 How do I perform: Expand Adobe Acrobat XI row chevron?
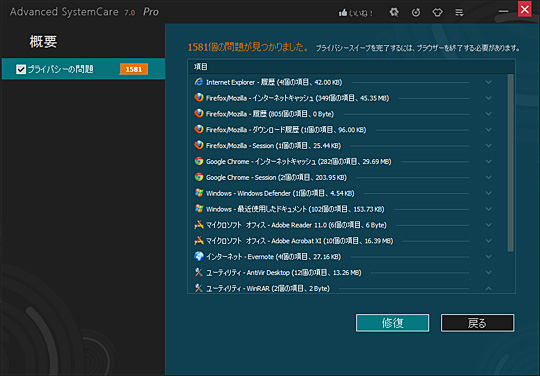point(488,240)
